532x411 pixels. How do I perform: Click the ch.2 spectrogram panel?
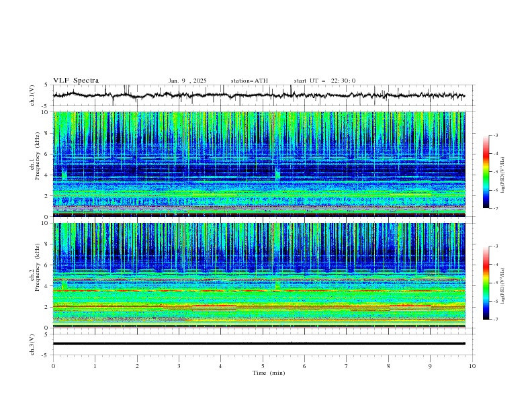259,275
